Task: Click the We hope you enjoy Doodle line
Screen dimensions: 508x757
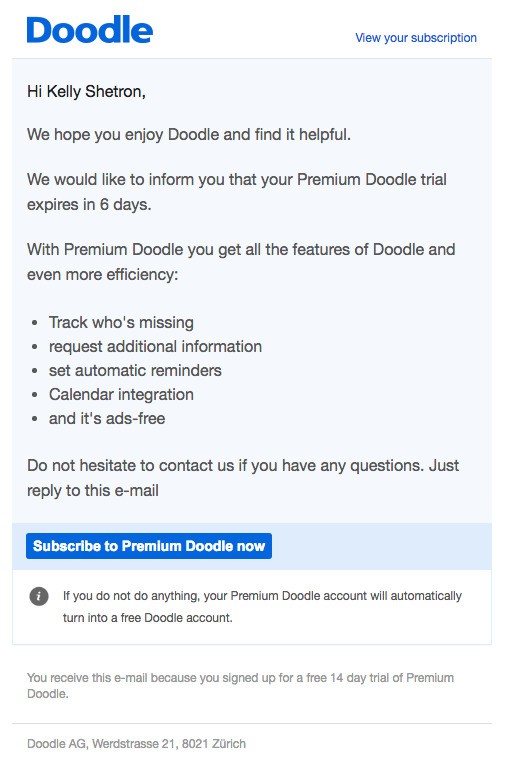Action: (189, 134)
